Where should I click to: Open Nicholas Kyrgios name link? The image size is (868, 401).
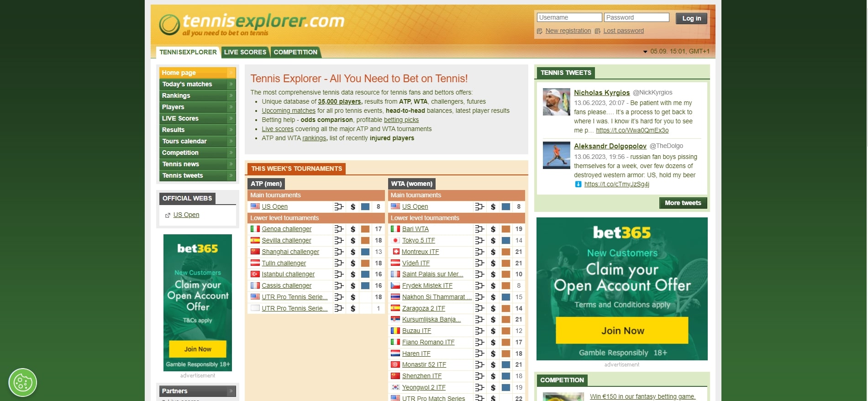click(x=602, y=92)
